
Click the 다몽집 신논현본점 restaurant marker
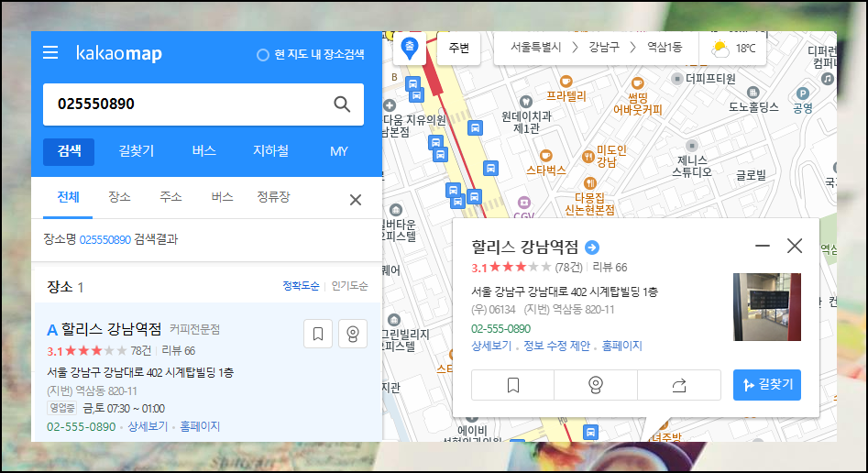[590, 182]
